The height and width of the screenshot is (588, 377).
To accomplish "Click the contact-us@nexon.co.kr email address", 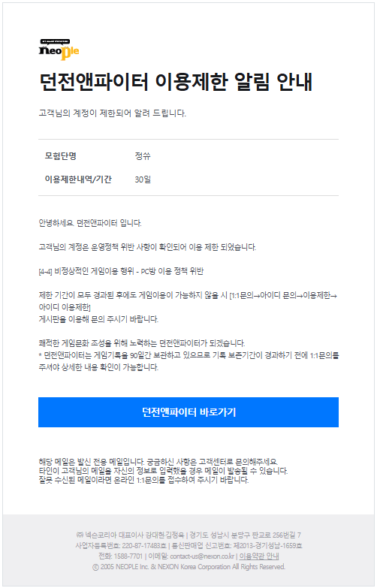I will point(202,556).
